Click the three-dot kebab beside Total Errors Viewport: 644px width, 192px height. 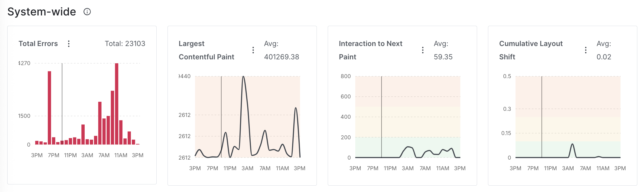coord(69,44)
